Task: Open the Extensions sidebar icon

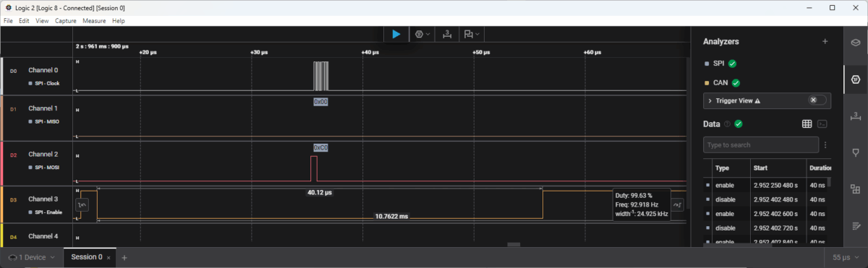Action: click(x=856, y=189)
